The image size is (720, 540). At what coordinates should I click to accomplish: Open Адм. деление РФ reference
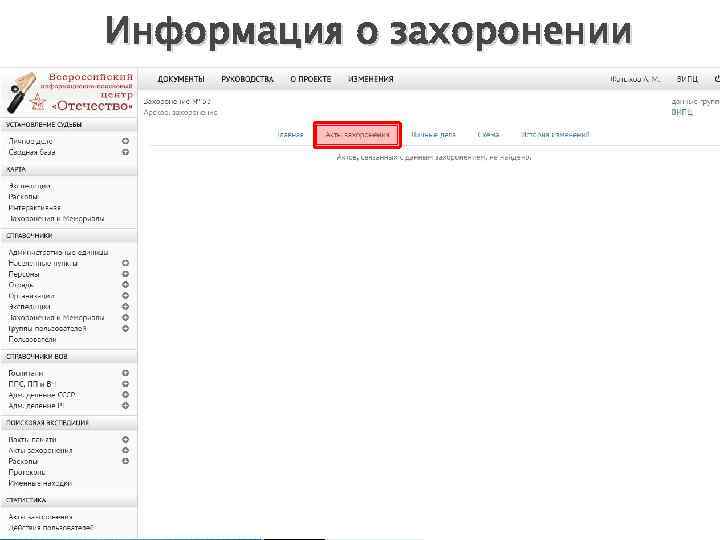(36, 406)
